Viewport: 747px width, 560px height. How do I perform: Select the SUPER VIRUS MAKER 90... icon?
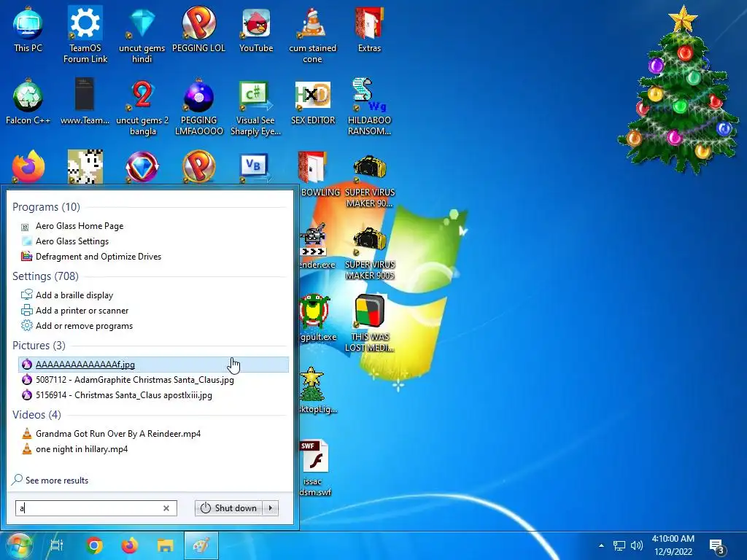point(370,180)
